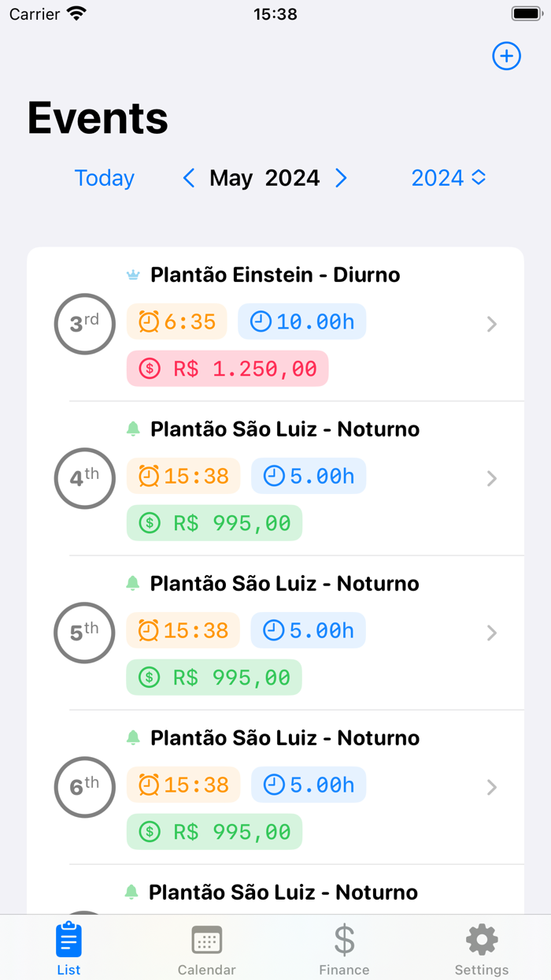Expand details of the May 3rd Einstein event
The width and height of the screenshot is (551, 980).
click(491, 324)
